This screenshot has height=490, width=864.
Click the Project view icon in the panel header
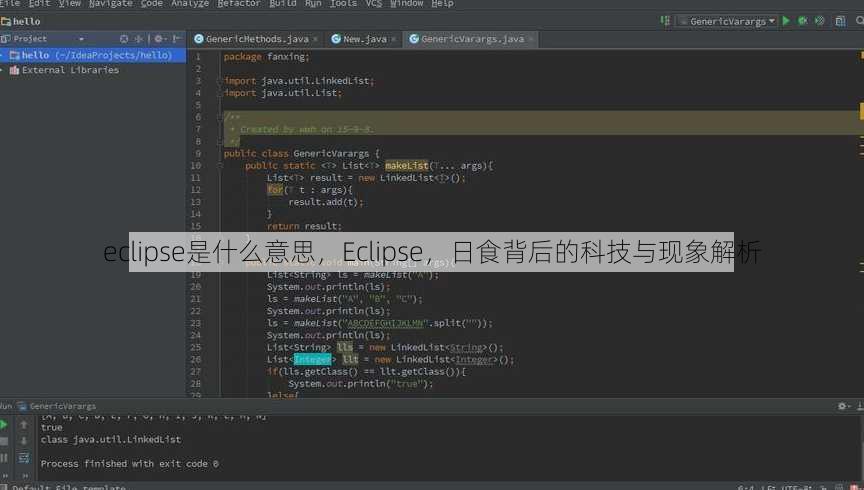click(x=6, y=39)
